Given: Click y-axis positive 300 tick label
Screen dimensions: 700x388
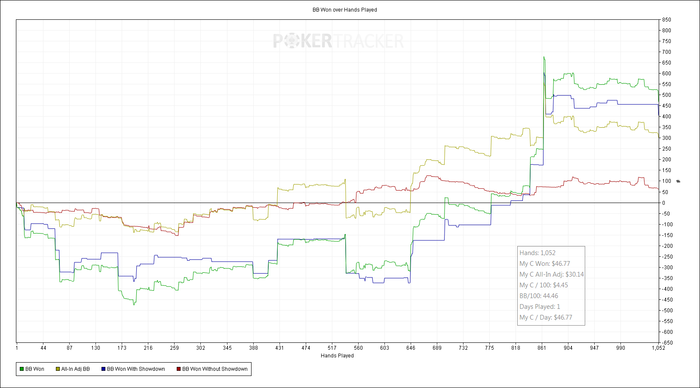Looking at the screenshot, I should coord(667,138).
